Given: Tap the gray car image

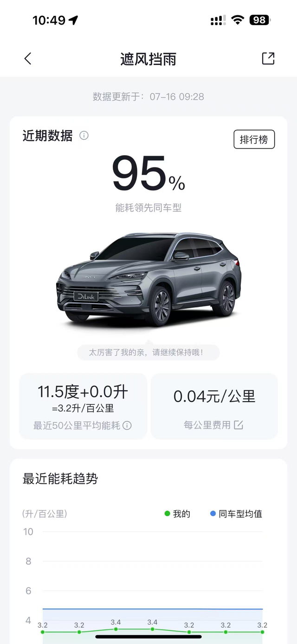Looking at the screenshot, I should click(148, 278).
